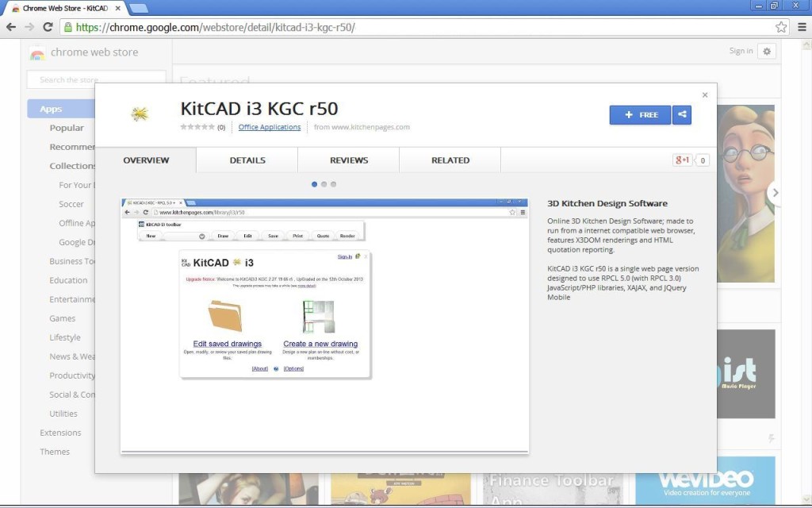Click the review count (0) text
Viewport: 812px width, 508px height.
click(x=221, y=128)
